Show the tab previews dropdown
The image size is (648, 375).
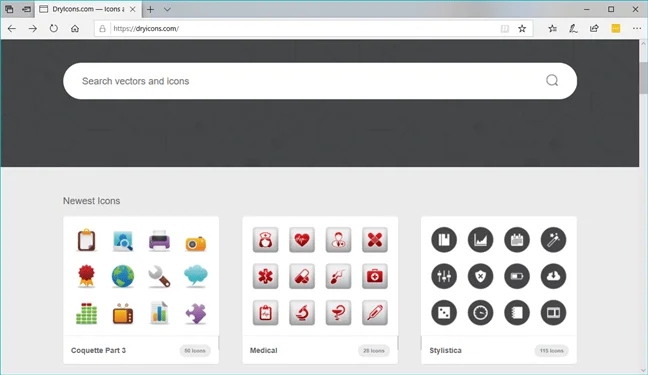tap(167, 9)
